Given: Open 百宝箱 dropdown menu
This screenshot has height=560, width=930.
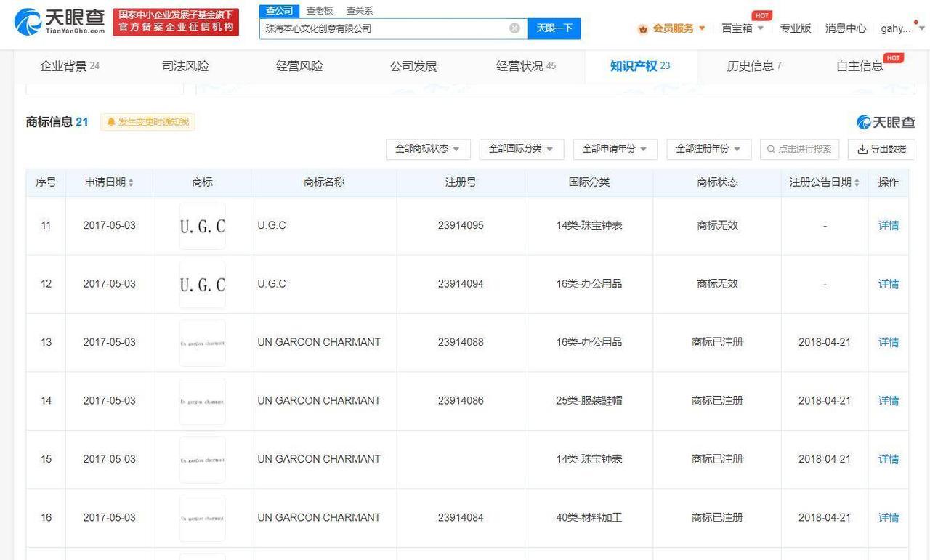Looking at the screenshot, I should click(x=743, y=28).
